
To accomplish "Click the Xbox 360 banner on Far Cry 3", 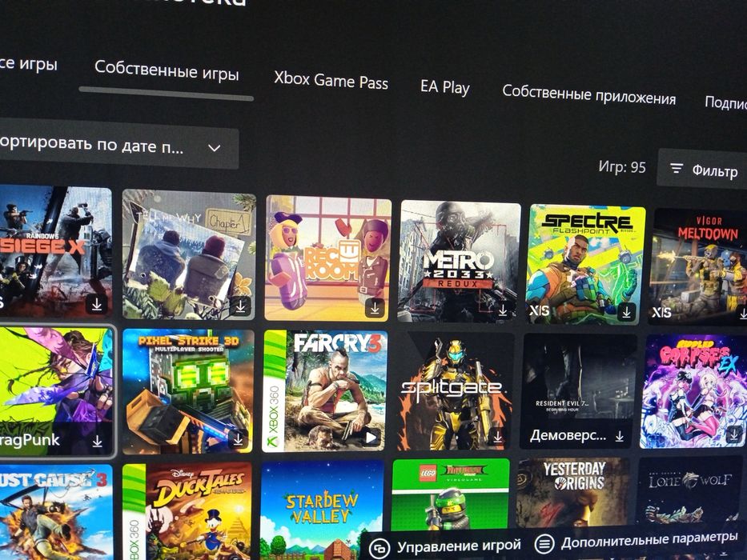I will (x=274, y=391).
